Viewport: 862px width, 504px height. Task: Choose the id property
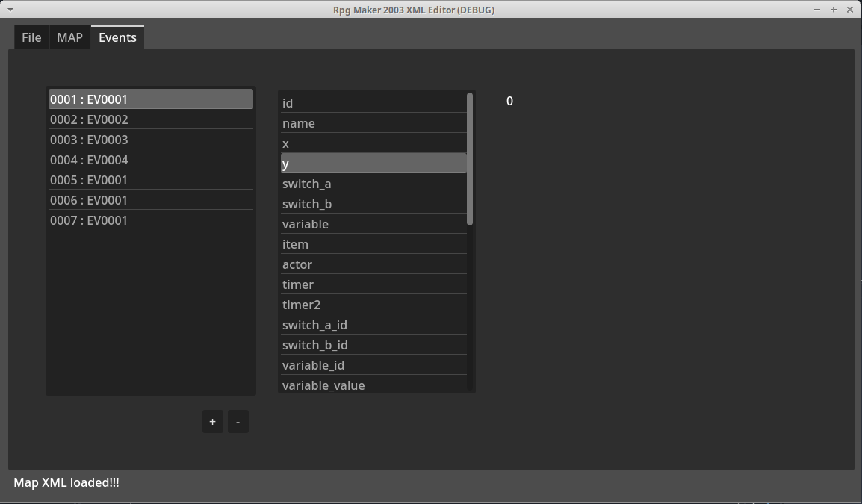(x=373, y=103)
